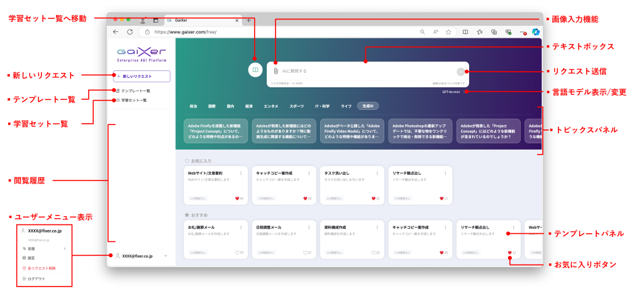This screenshot has height=291, width=644.
Task: Expand the XXXX@fixer.co.jp user menu chevron
Action: (x=165, y=256)
